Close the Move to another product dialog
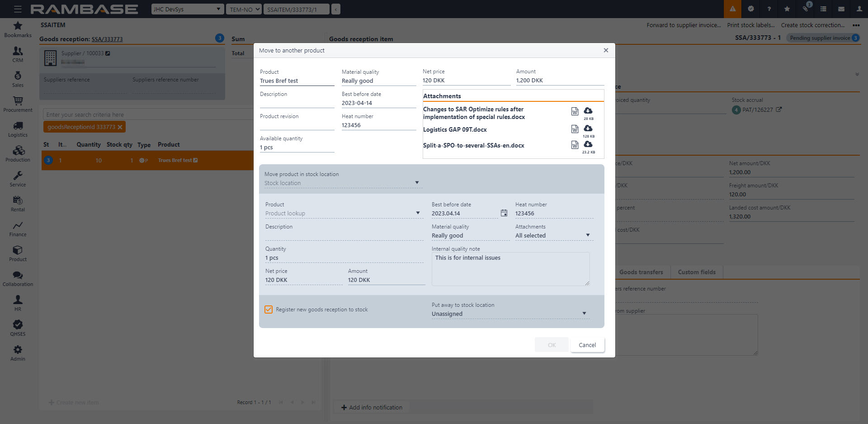 (x=606, y=50)
